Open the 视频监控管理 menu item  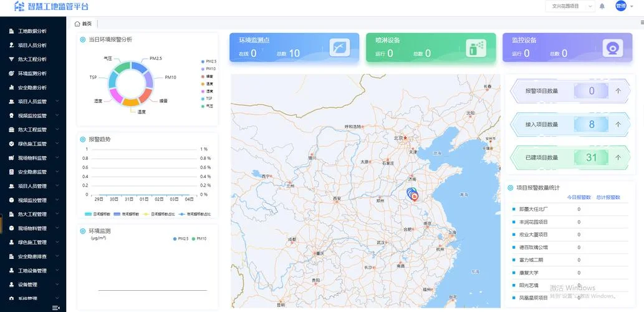click(33, 200)
